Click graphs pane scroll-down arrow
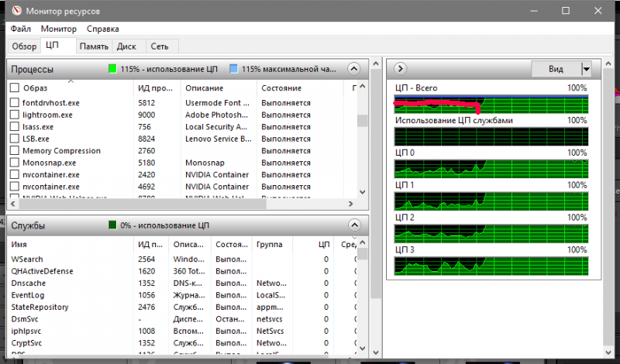The width and height of the screenshot is (620, 364). pyautogui.click(x=608, y=352)
